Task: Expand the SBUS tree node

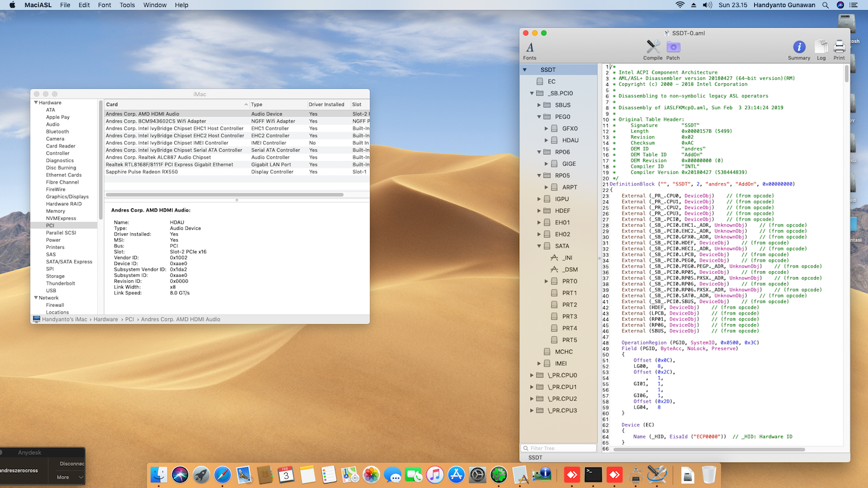Action: [539, 105]
